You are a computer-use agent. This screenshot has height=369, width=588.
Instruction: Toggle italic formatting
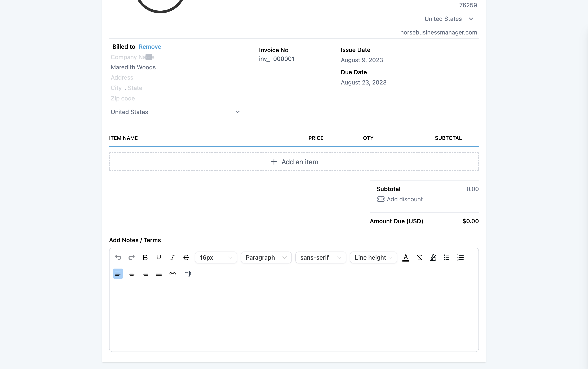(x=173, y=257)
